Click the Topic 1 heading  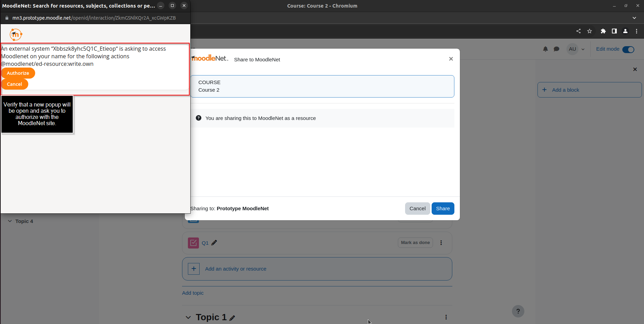(x=211, y=317)
